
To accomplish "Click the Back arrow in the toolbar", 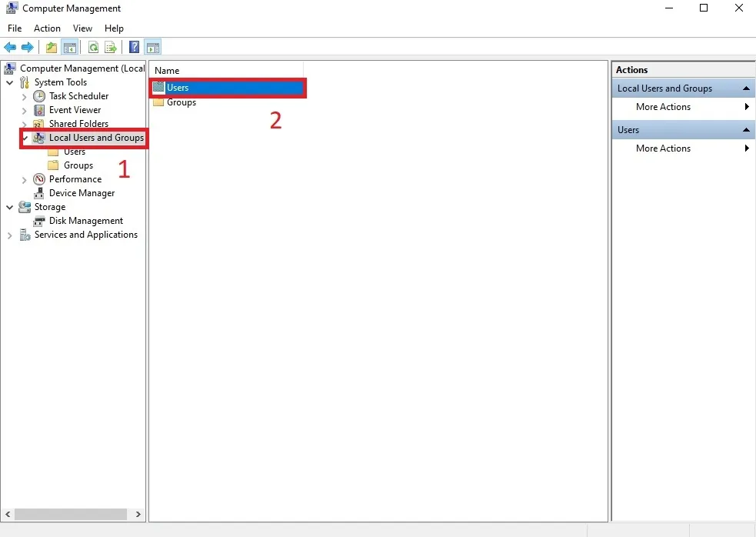I will click(10, 48).
